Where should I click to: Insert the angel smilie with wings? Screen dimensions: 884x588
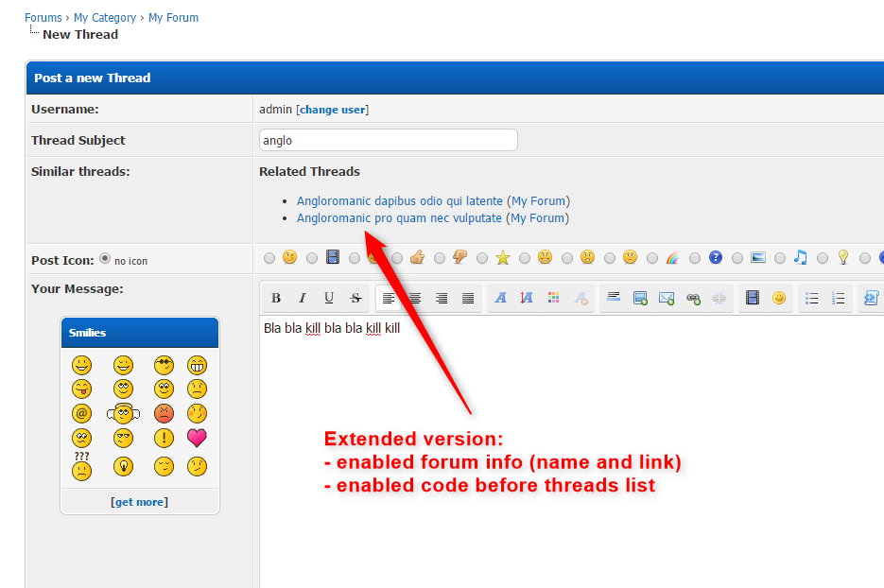[122, 413]
